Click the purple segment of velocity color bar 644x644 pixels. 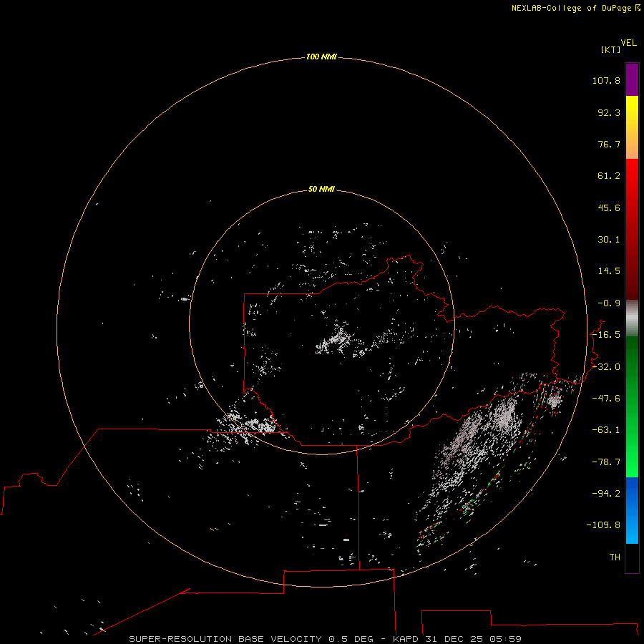632,79
